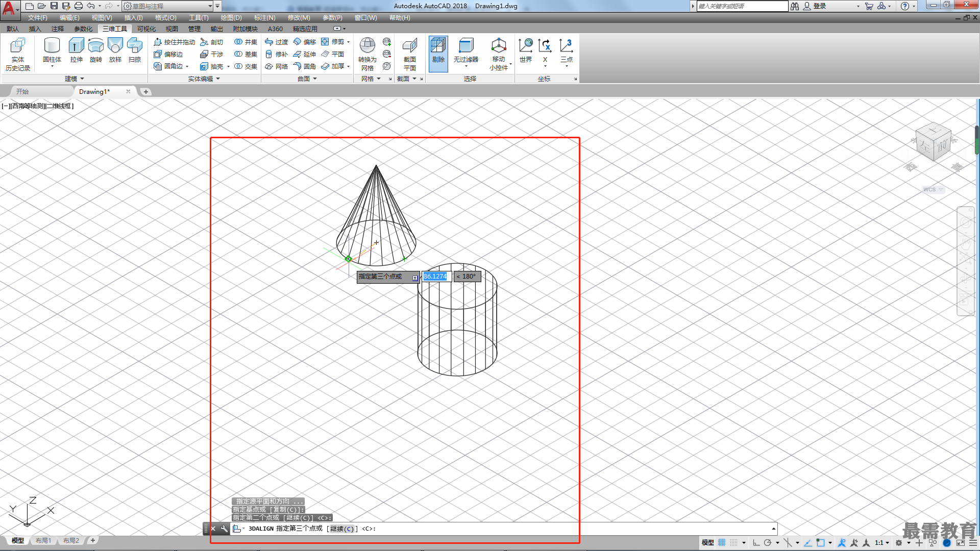980x551 pixels.
Task: Click the surface Blend (过渡) tool
Action: 276,42
